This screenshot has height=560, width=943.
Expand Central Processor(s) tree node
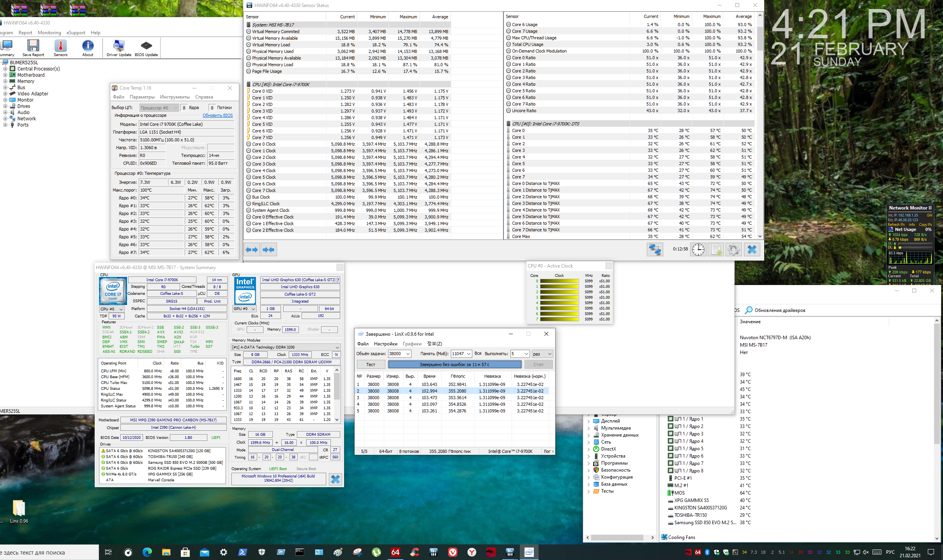click(5, 69)
